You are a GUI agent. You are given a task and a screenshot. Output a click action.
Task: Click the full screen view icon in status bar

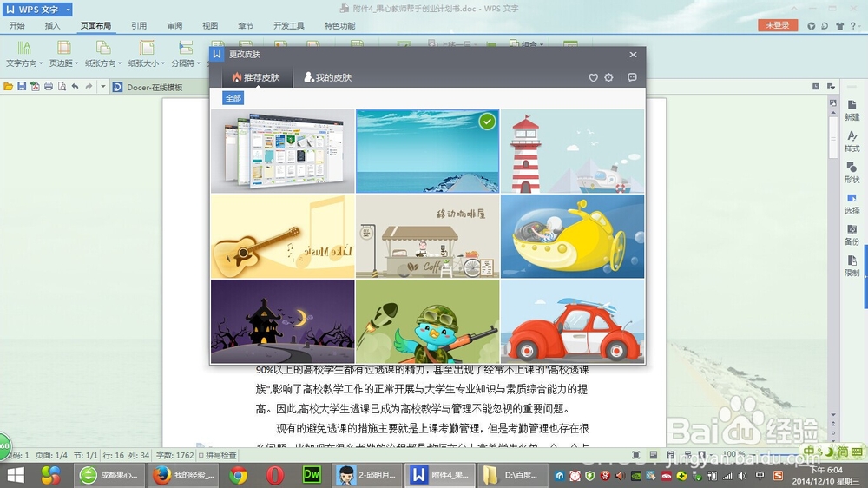tap(636, 455)
